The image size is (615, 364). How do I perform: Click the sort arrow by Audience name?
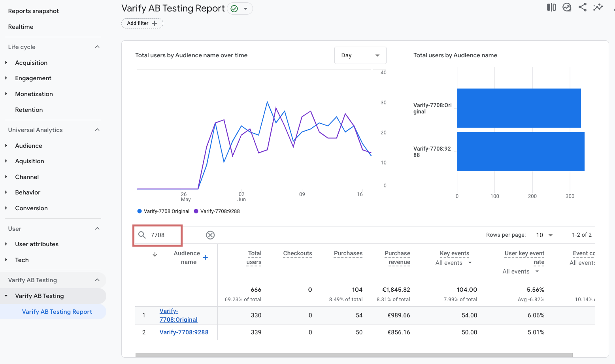[x=155, y=255]
